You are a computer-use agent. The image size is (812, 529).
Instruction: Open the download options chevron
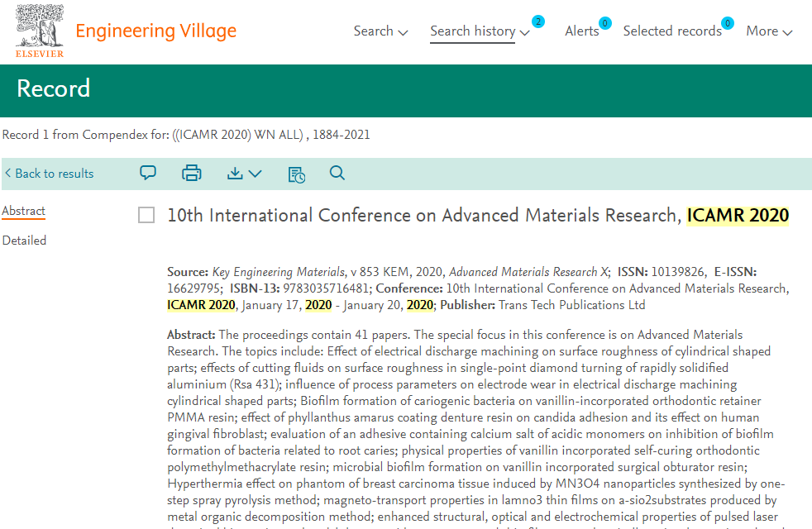click(255, 174)
